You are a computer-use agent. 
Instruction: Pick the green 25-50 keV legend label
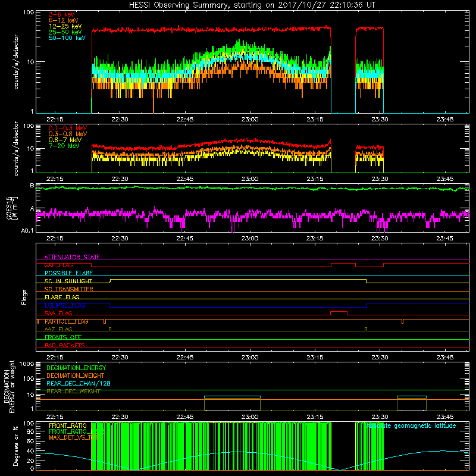pos(65,32)
